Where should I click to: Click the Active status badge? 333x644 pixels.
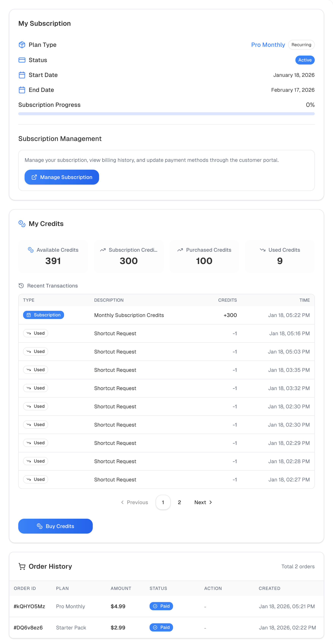coord(305,60)
